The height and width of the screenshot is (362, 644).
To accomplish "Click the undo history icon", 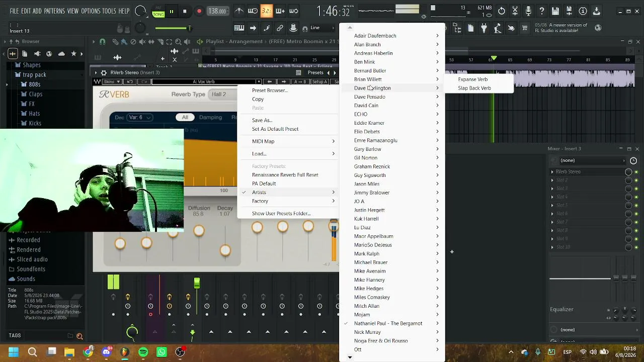I will click(502, 11).
